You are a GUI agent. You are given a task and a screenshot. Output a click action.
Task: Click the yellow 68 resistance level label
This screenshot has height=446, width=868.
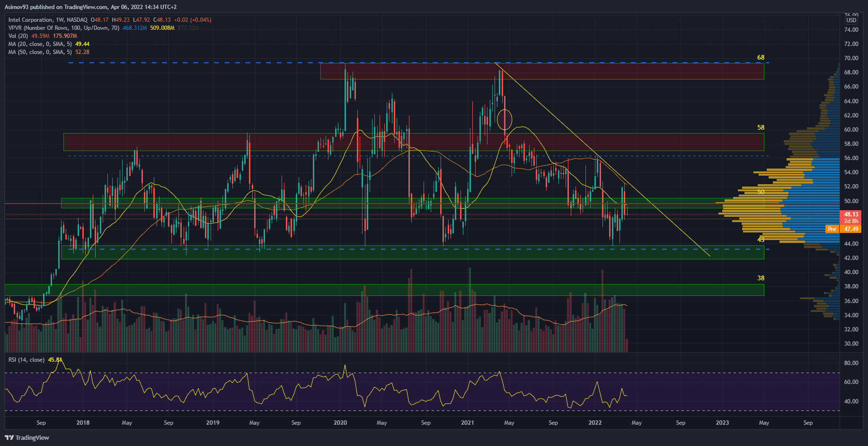(761, 57)
